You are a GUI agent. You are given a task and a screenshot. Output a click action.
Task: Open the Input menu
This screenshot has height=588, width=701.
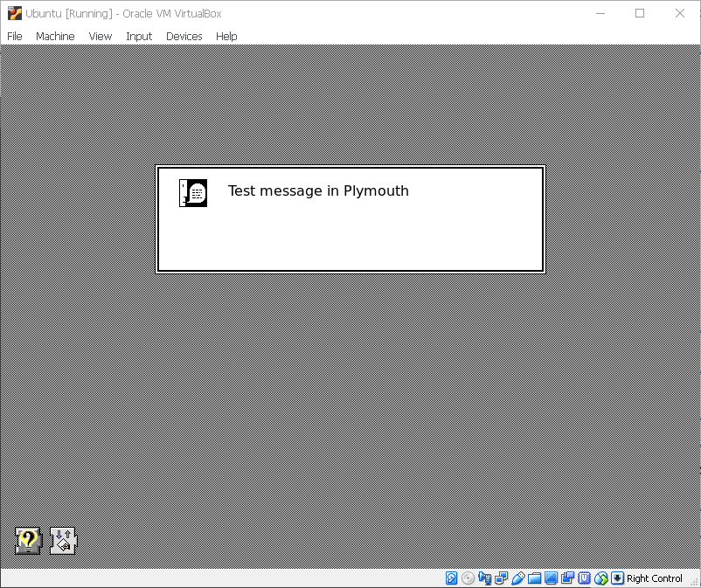[x=138, y=36]
